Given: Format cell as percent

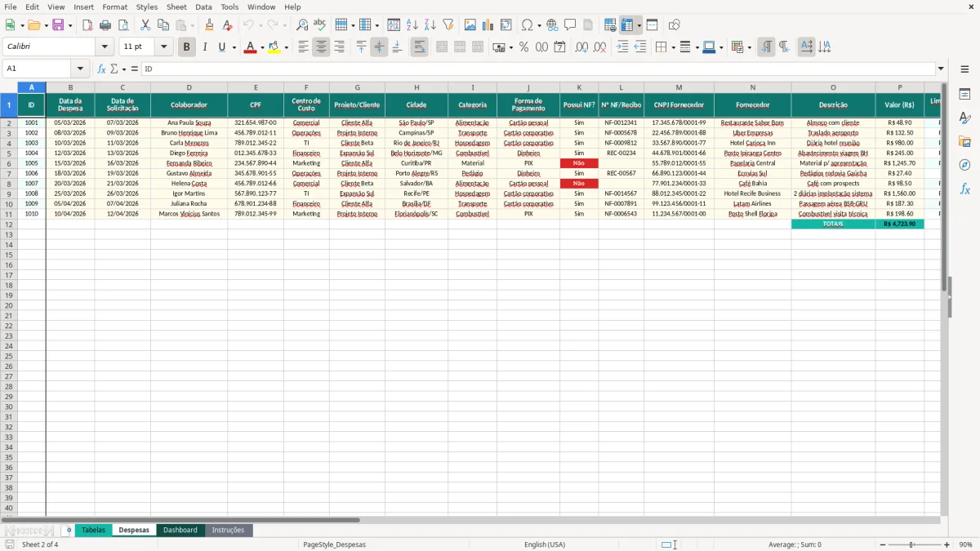Looking at the screenshot, I should point(523,47).
